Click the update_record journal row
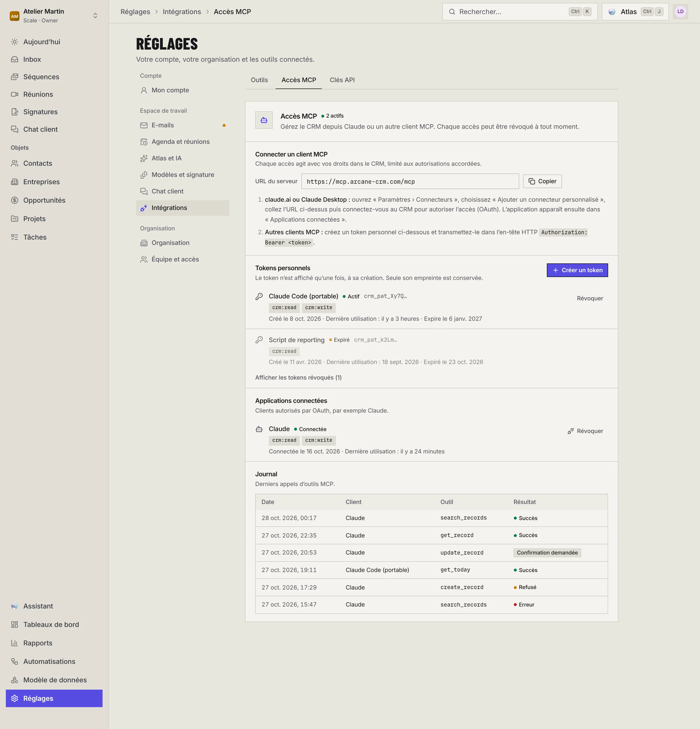Viewport: 700px width, 729px height. click(x=431, y=553)
